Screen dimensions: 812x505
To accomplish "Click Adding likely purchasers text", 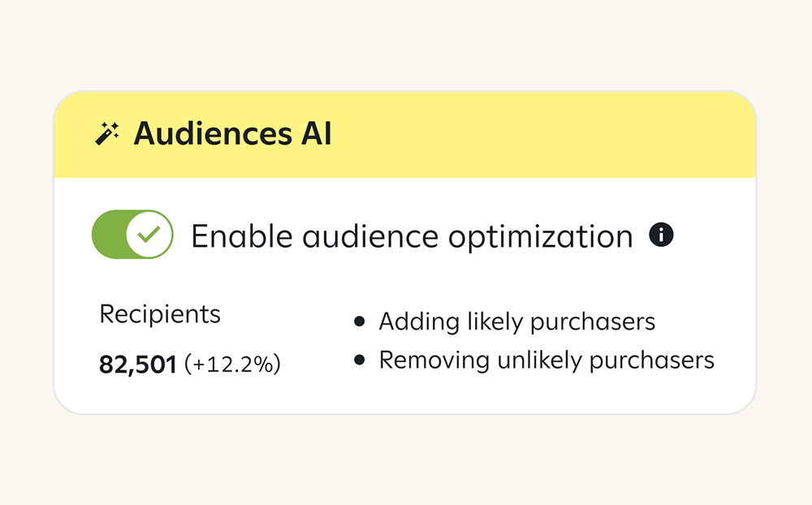I will coord(516,322).
